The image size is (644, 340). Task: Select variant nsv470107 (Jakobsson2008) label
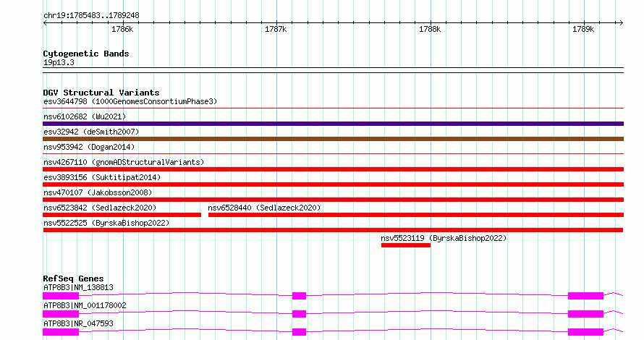pyautogui.click(x=98, y=192)
